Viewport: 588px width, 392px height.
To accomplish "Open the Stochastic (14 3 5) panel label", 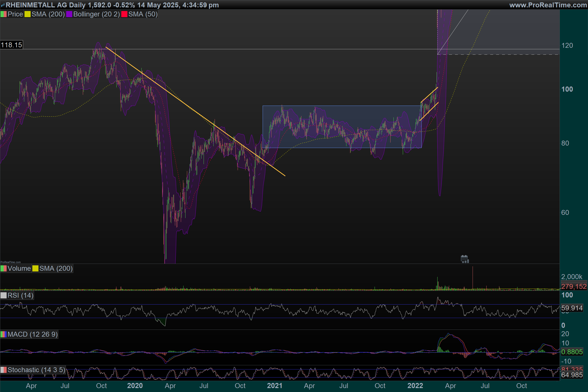I will [36, 370].
